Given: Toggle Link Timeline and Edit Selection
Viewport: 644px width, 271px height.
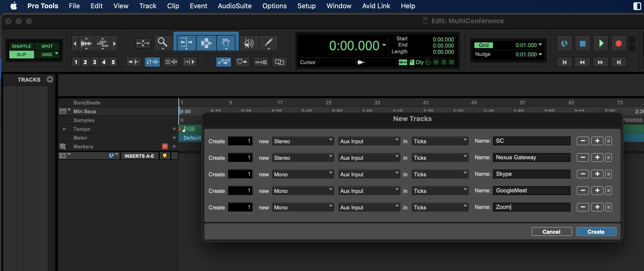Looking at the screenshot, I should (x=152, y=62).
